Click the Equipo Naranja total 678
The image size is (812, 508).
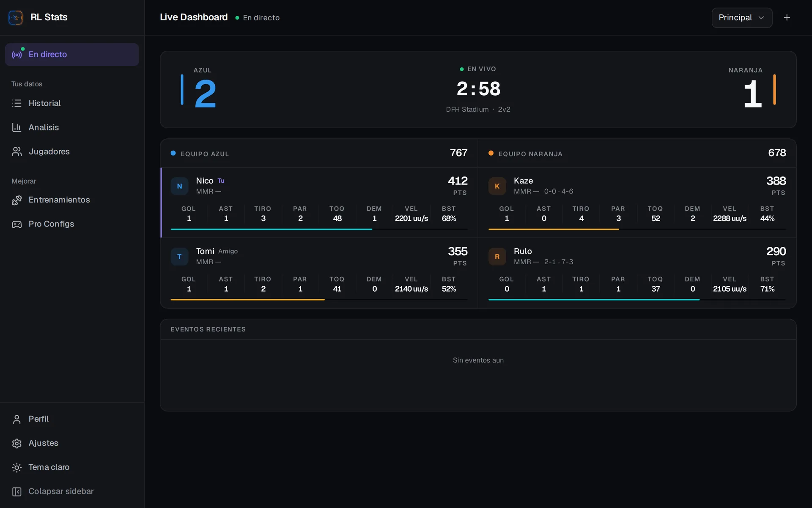click(777, 153)
